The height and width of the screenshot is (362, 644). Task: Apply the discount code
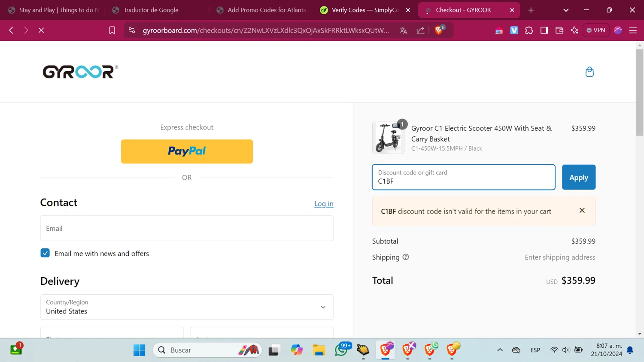(579, 177)
